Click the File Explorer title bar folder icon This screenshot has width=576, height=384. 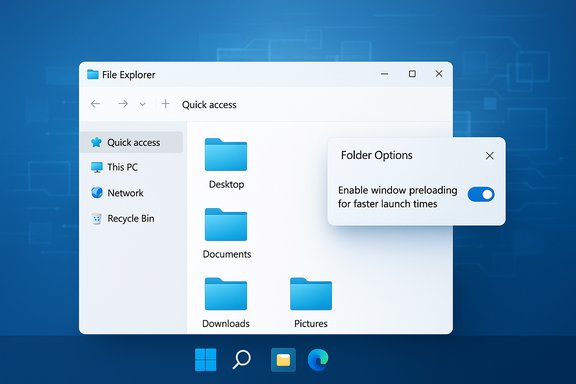point(93,75)
